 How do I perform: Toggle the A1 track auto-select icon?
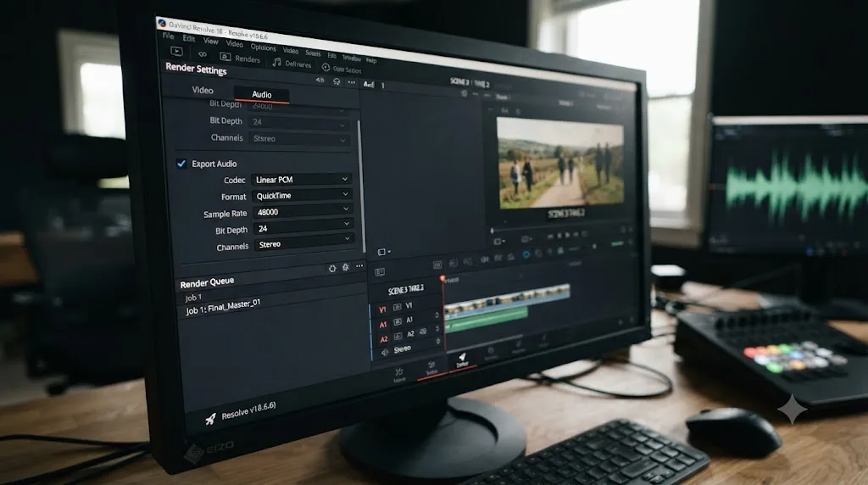click(x=398, y=321)
